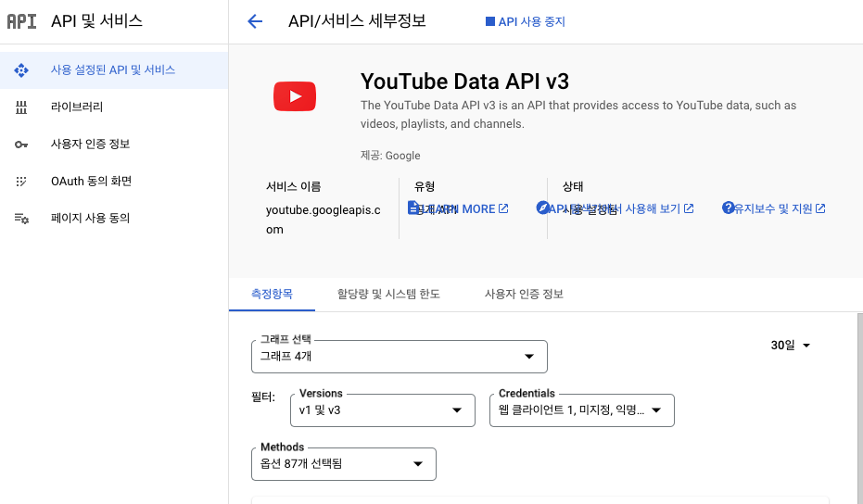Click the page vertical scrollbar
This screenshot has width=863, height=504.
[859, 409]
